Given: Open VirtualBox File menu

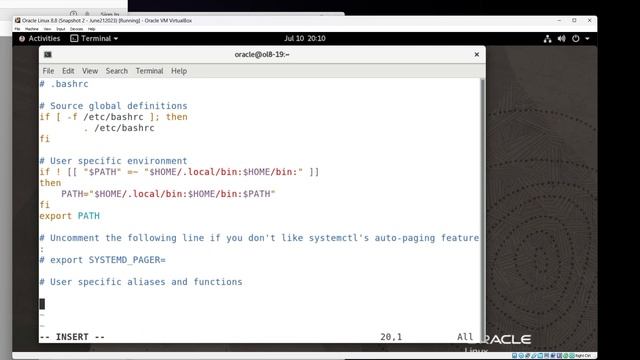Looking at the screenshot, I should 17,29.
